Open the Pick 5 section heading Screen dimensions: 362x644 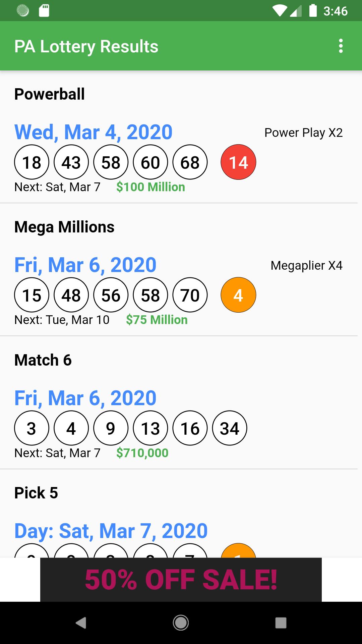[36, 493]
